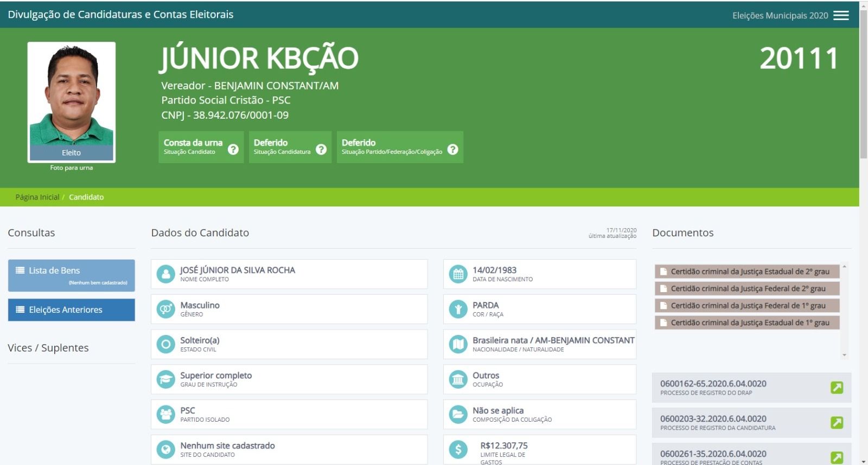Click the 17/11/2020 última atualização text
The width and height of the screenshot is (868, 465).
(612, 233)
